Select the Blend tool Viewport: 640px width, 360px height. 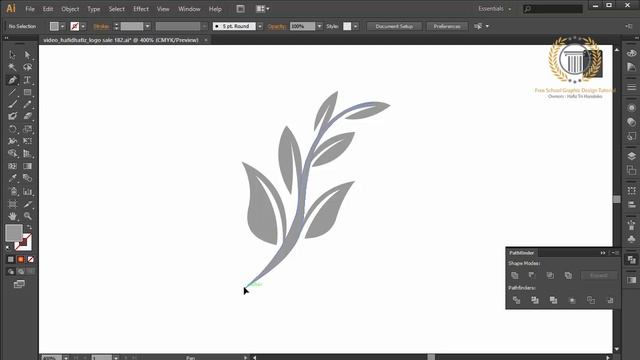(27, 178)
